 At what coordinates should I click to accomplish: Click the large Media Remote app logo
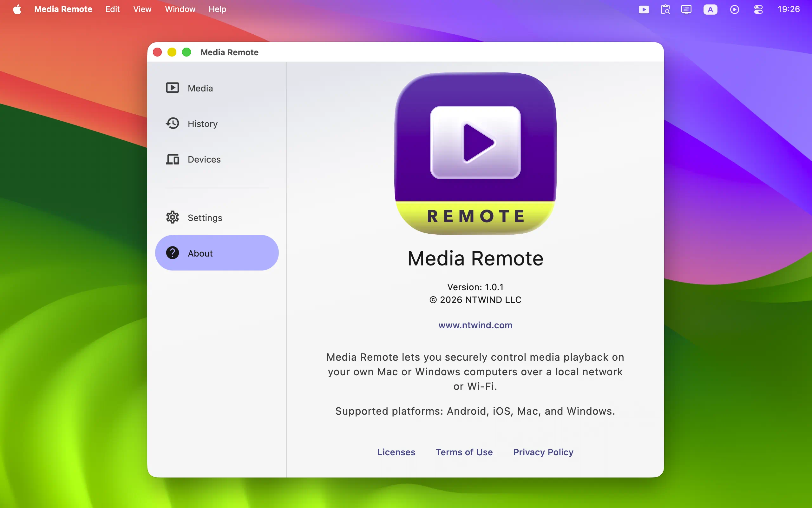click(475, 154)
